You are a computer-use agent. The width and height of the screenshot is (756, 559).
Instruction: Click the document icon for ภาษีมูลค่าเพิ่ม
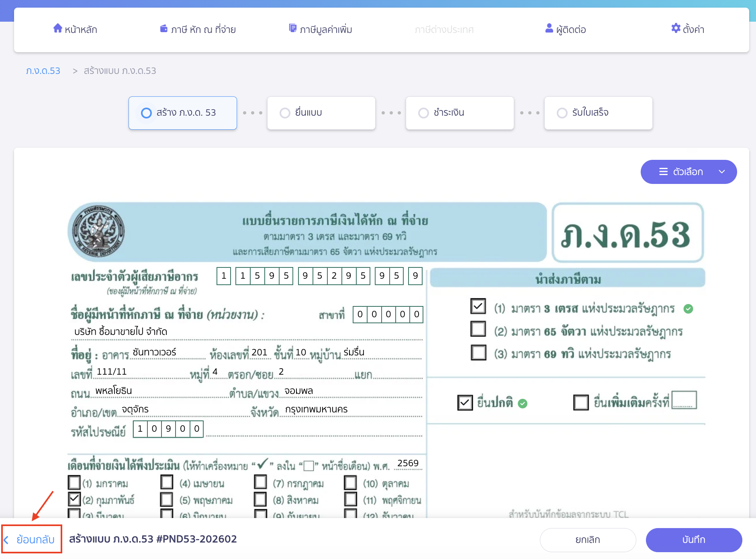click(292, 28)
